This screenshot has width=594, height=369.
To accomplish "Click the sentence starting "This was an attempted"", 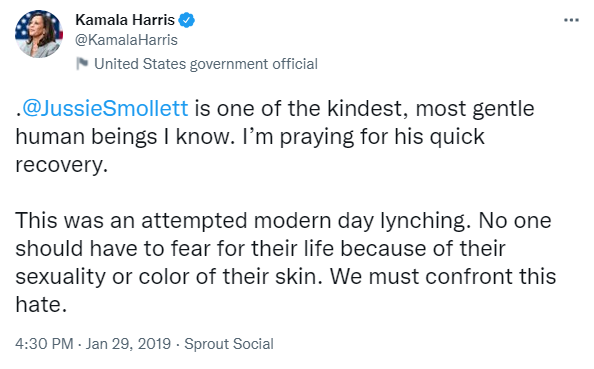I will 242,221.
